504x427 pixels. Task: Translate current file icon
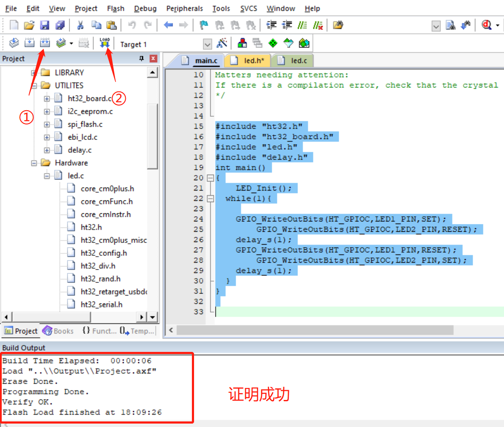(14, 43)
